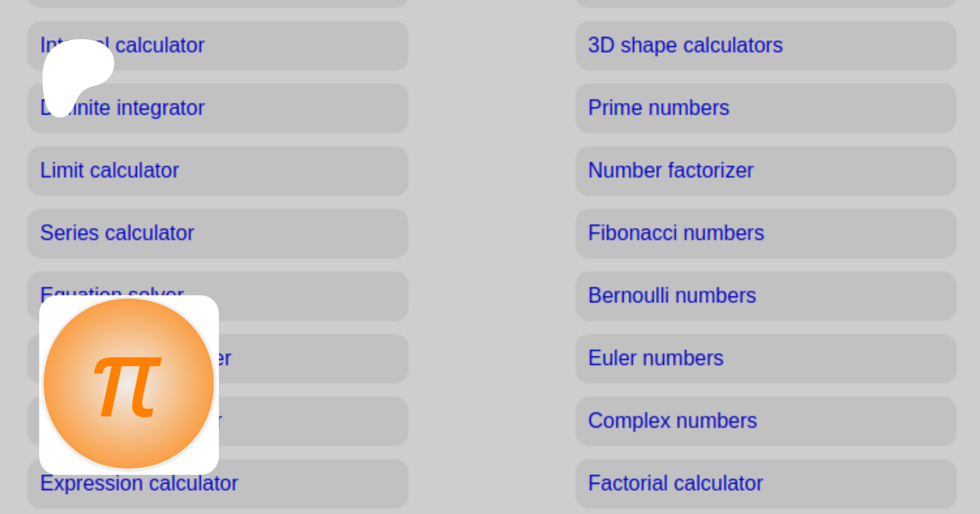Launch the Expression calculator
Viewport: 980px width, 514px height.
tap(139, 484)
